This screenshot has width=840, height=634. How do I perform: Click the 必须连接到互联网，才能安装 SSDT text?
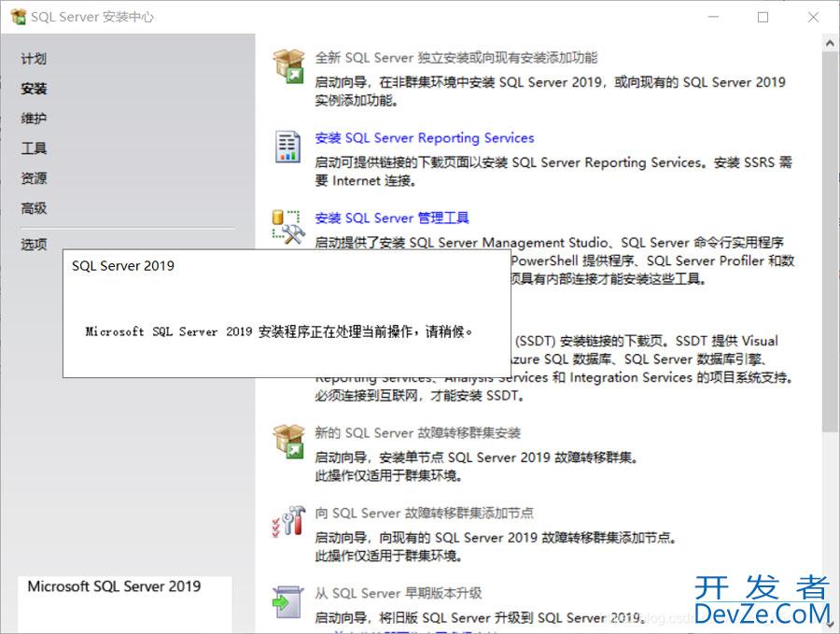click(x=419, y=396)
